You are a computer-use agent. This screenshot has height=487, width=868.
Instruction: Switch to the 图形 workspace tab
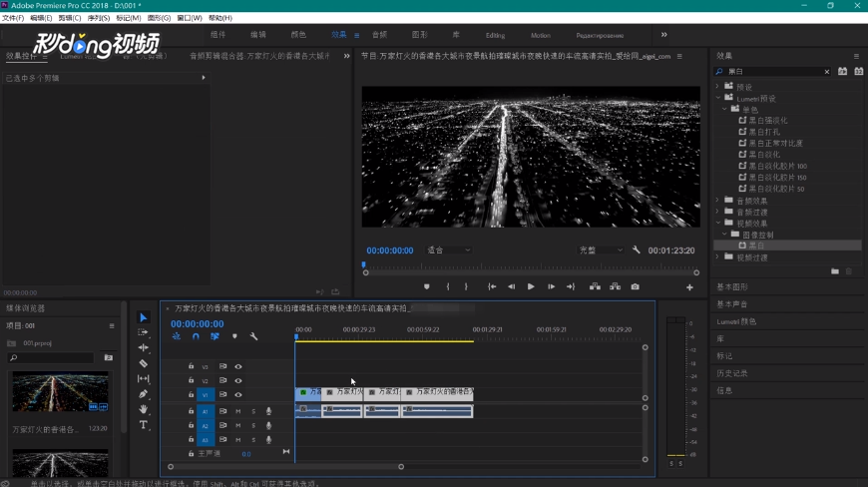(x=420, y=34)
